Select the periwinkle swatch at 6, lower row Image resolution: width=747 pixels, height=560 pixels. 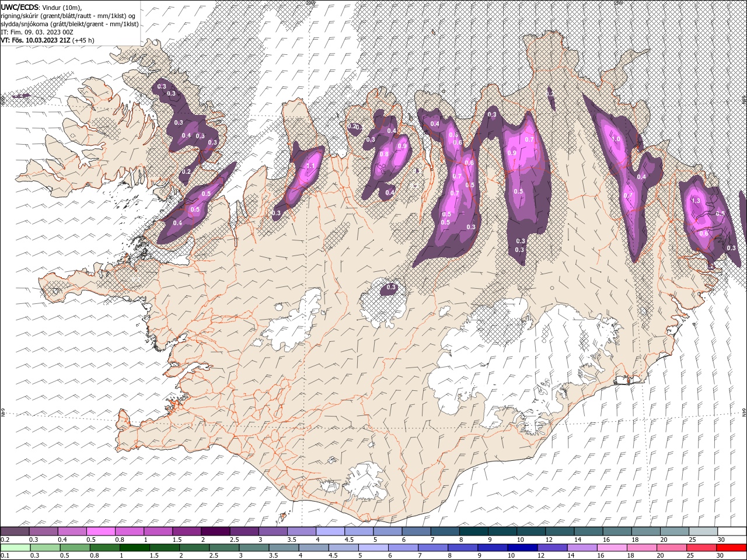(x=403, y=548)
